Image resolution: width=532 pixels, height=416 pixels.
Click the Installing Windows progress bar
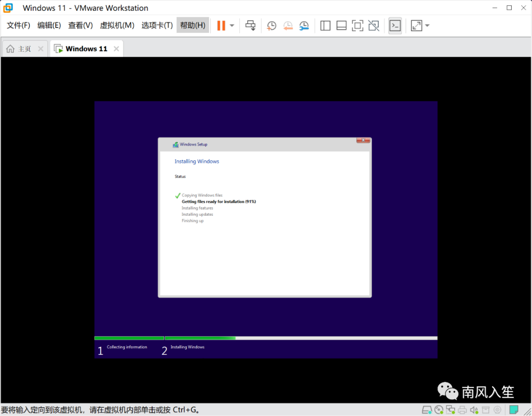tap(301, 338)
